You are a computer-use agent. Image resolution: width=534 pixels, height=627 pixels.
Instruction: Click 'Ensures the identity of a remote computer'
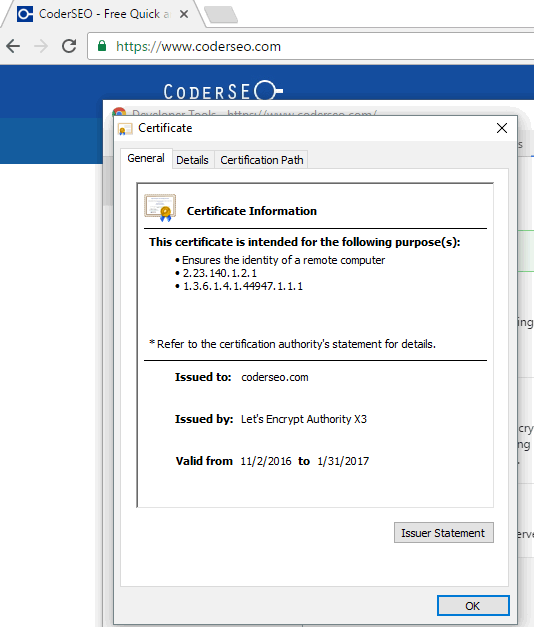coord(283,260)
